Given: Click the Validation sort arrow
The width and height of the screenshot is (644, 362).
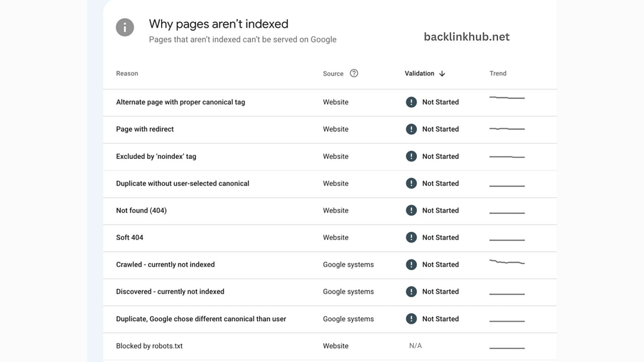Looking at the screenshot, I should point(442,73).
